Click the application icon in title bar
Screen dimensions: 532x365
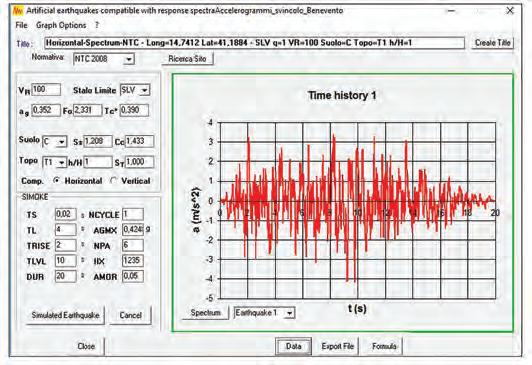pyautogui.click(x=17, y=11)
